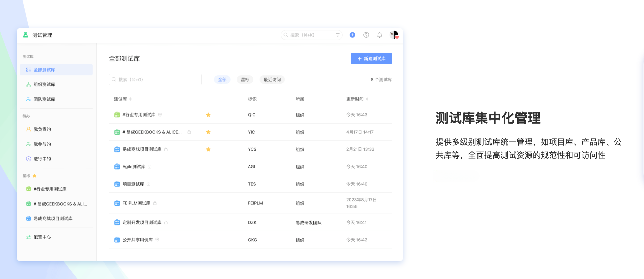
Task: Toggle star for 易成GEEKBOOKS & ALICE row
Action: coord(208,132)
